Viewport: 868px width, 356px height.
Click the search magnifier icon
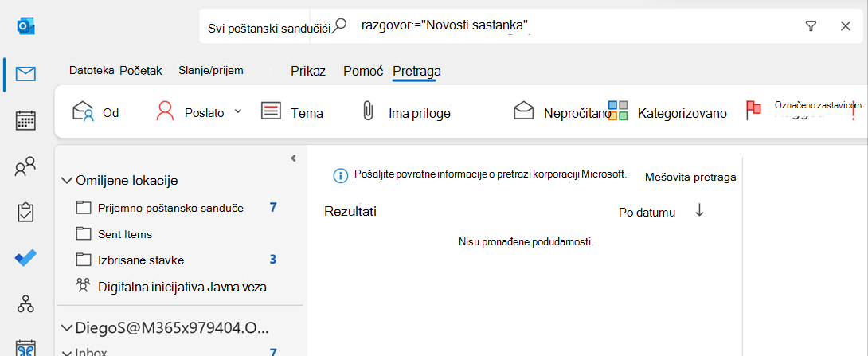[340, 25]
